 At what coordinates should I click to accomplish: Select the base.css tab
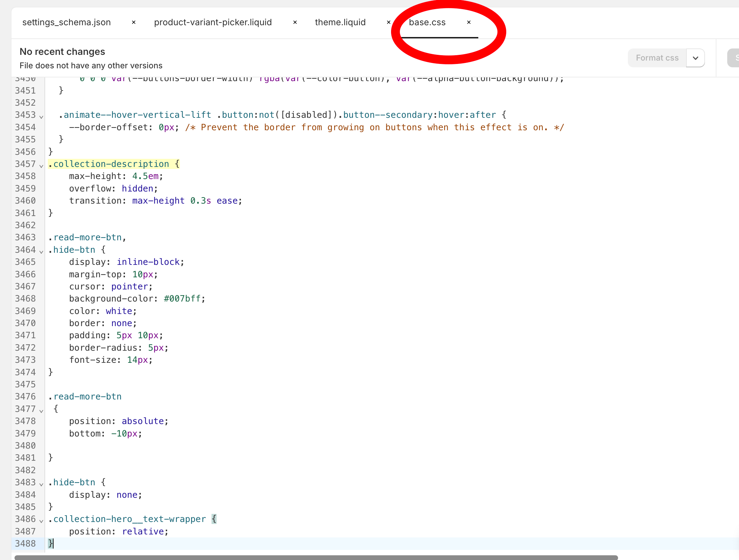point(427,22)
